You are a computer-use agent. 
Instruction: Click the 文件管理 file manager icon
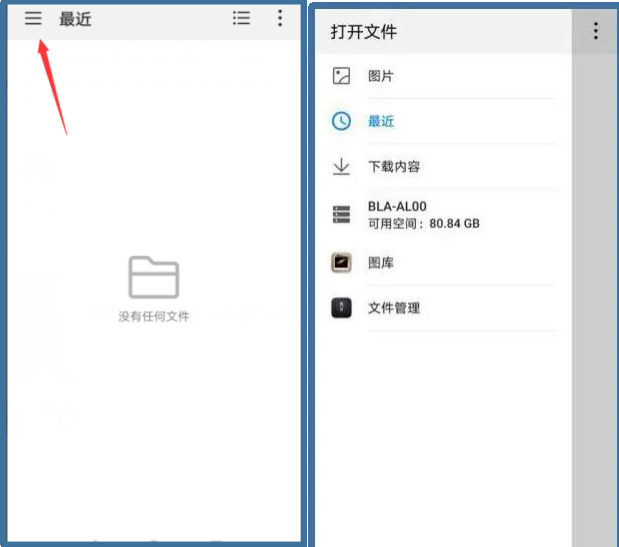point(341,307)
